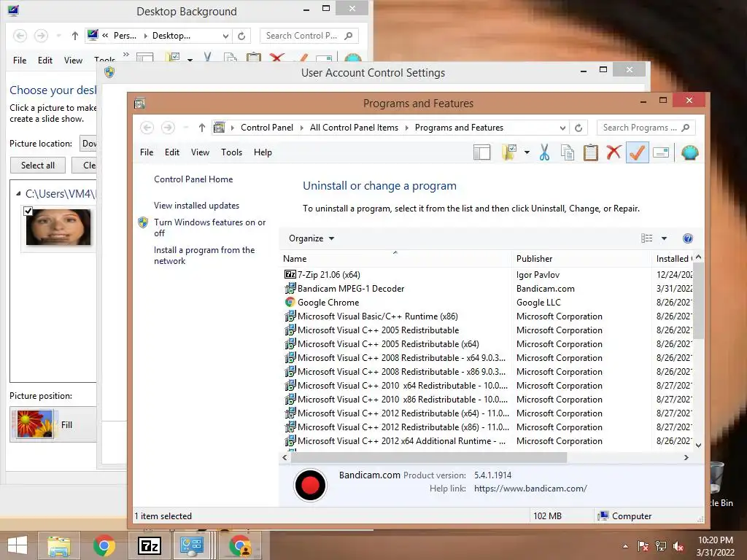Click the red X Delete icon in Programs and Features toolbar
The height and width of the screenshot is (560, 747).
(x=614, y=152)
